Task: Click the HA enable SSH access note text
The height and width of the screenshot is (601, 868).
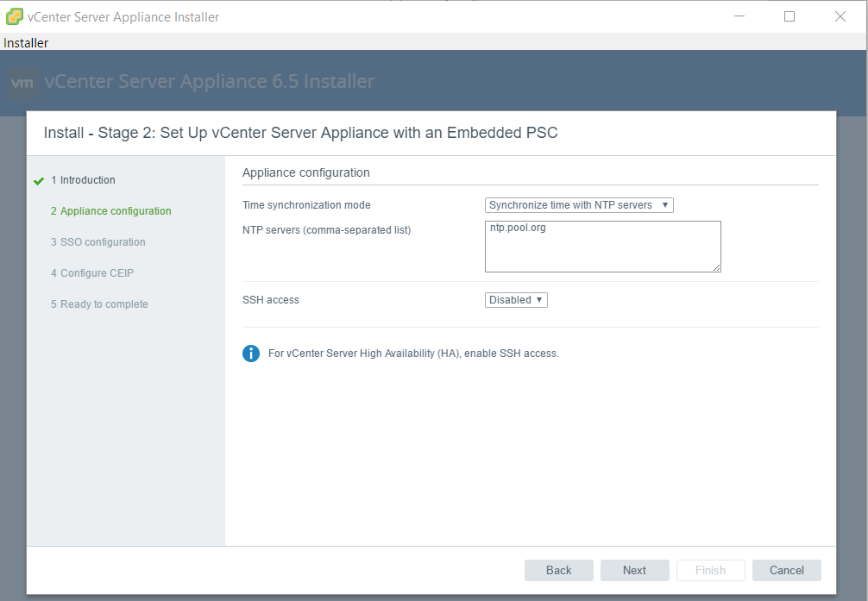Action: point(413,353)
